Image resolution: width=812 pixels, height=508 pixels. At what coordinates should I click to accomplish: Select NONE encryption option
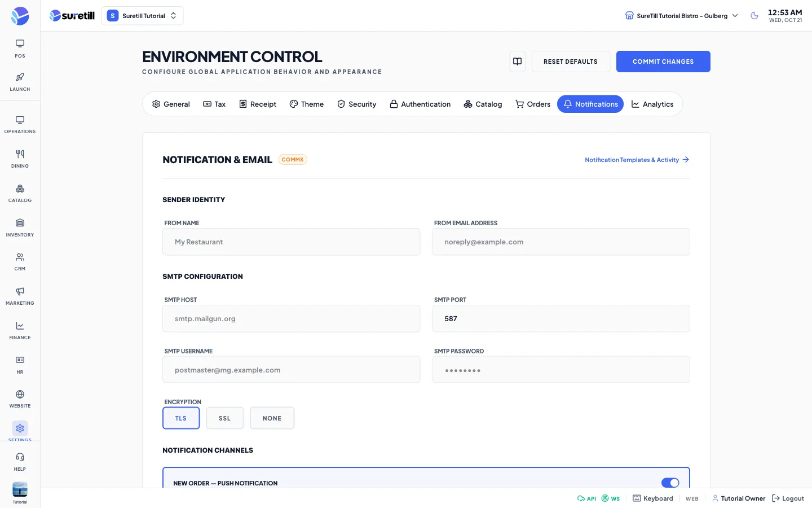click(x=272, y=418)
